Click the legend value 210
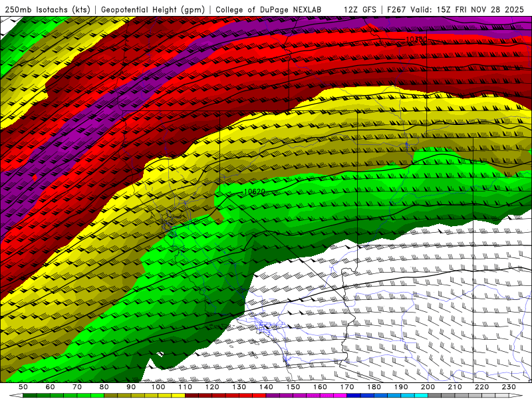The image size is (532, 399). tap(455, 387)
